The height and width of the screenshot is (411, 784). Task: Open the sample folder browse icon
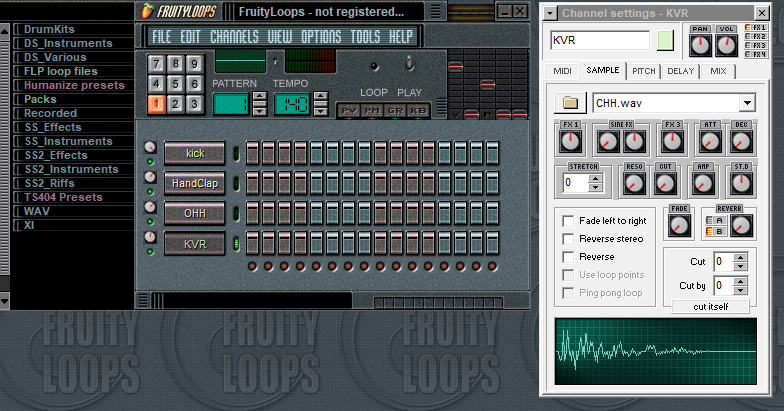pos(570,102)
